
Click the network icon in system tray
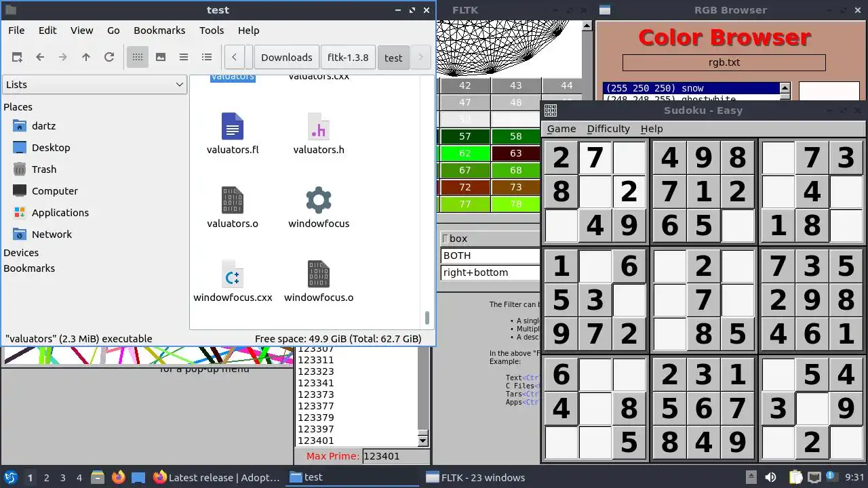pyautogui.click(x=814, y=477)
